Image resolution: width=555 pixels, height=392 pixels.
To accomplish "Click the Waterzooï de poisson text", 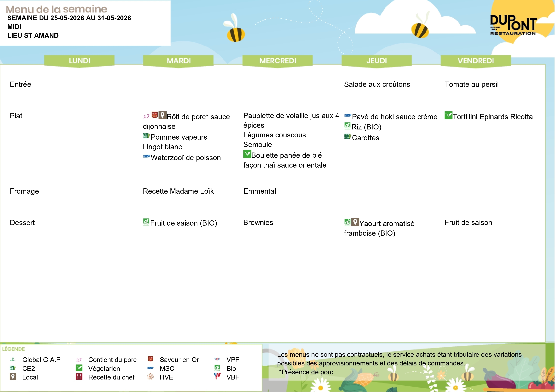I will tap(186, 158).
